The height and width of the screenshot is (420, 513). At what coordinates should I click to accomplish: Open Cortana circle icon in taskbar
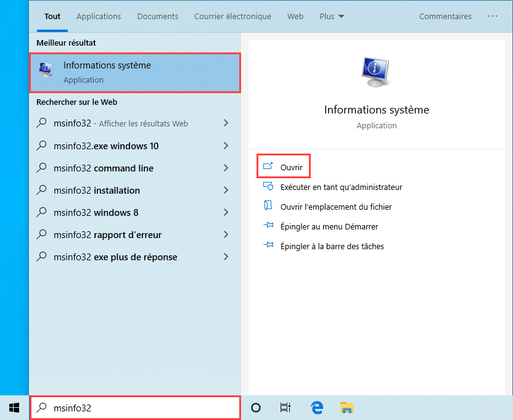click(x=256, y=407)
